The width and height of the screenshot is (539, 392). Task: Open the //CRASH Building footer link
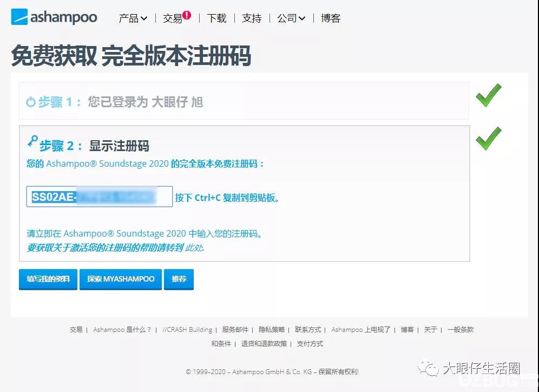point(187,329)
